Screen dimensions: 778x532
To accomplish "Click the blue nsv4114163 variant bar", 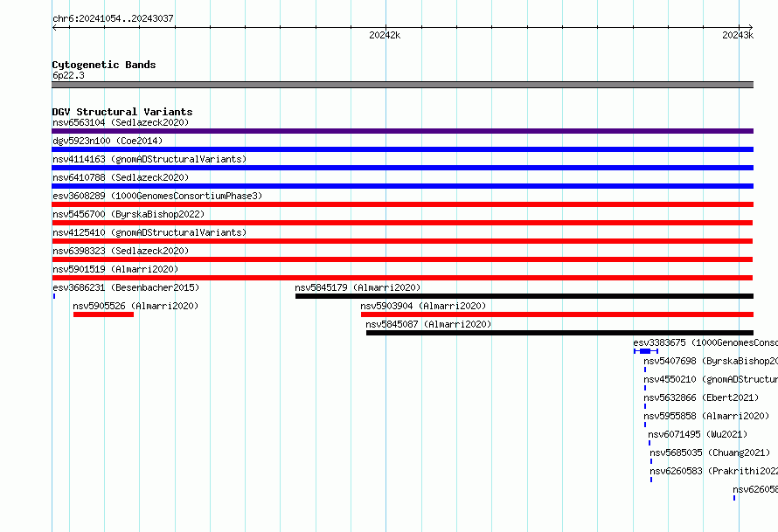I will tap(402, 168).
